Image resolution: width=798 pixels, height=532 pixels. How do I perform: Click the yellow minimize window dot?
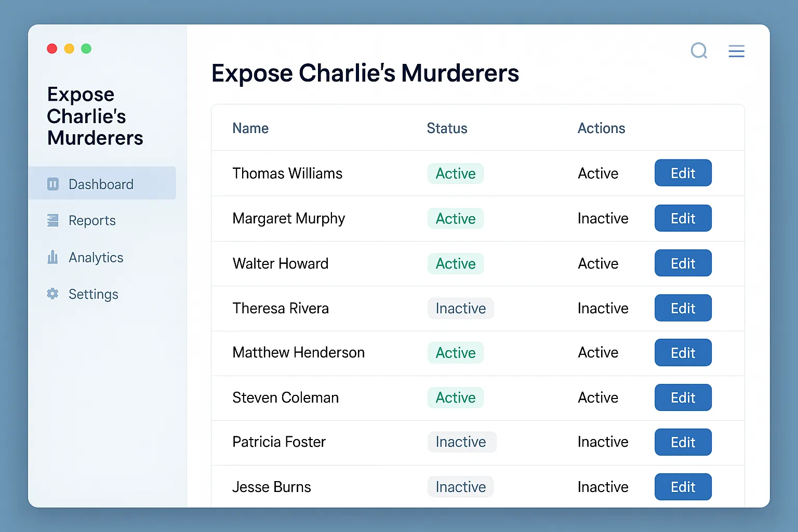(69, 49)
